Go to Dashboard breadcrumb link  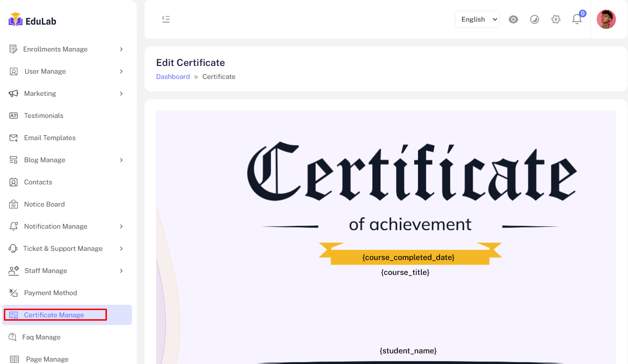tap(173, 77)
